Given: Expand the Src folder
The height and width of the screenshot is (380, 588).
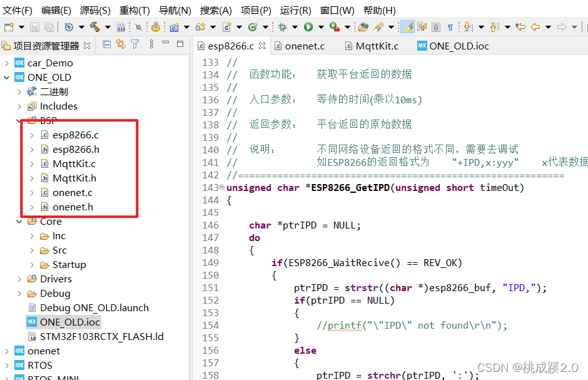Looking at the screenshot, I should [32, 250].
